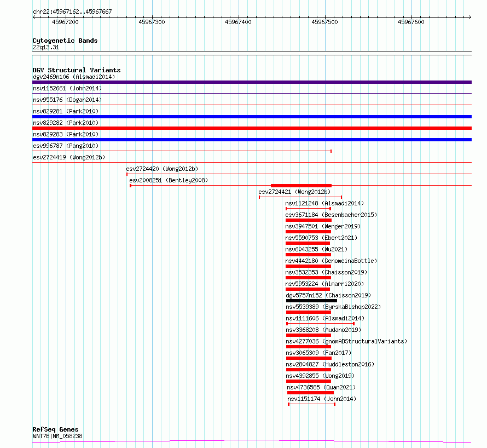487x448 pixels.
Task: Click the dgv5757n152 (Chaisson2019) label
Action: (328, 295)
